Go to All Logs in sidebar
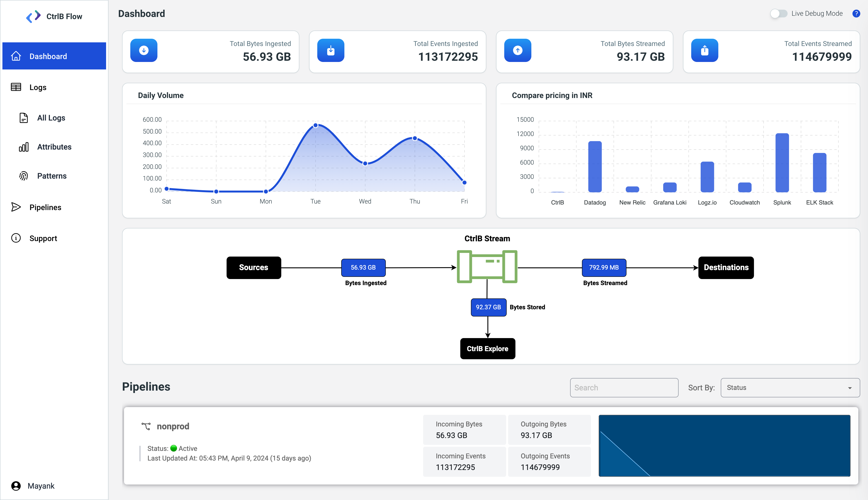 coord(54,118)
